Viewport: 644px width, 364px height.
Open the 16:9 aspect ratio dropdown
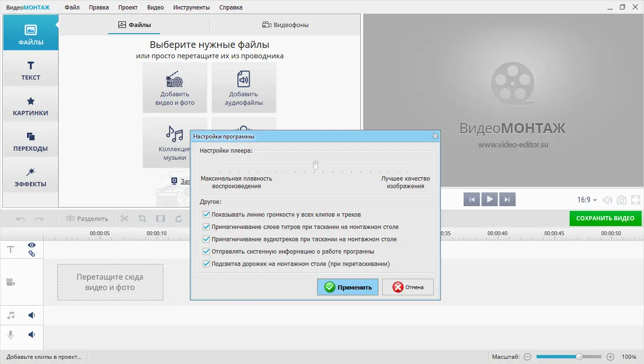[587, 200]
